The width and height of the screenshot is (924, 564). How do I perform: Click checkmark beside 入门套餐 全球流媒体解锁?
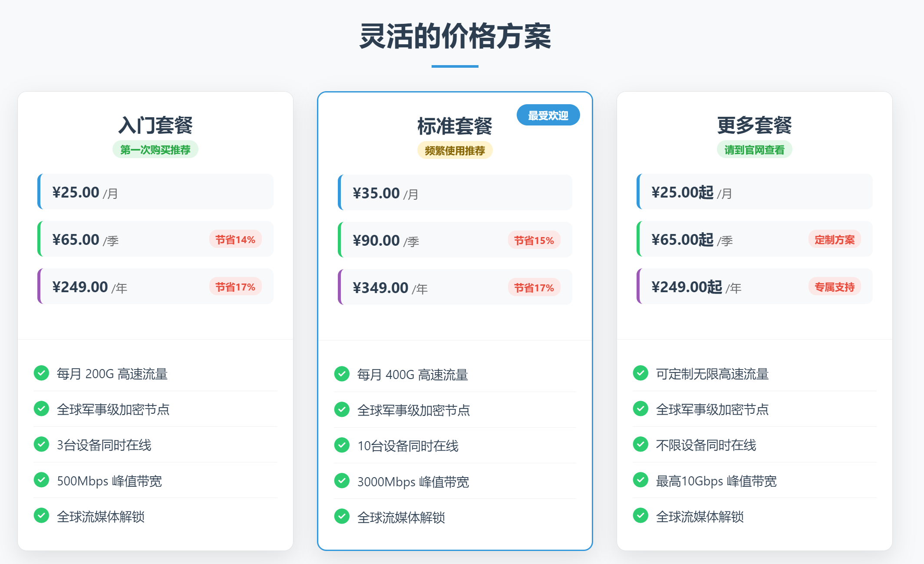click(x=41, y=515)
